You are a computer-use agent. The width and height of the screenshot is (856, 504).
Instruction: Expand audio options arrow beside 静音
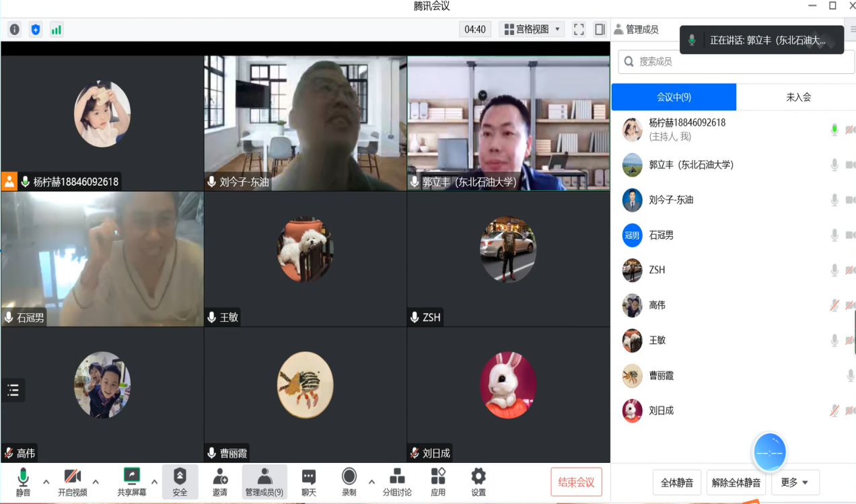click(x=46, y=482)
